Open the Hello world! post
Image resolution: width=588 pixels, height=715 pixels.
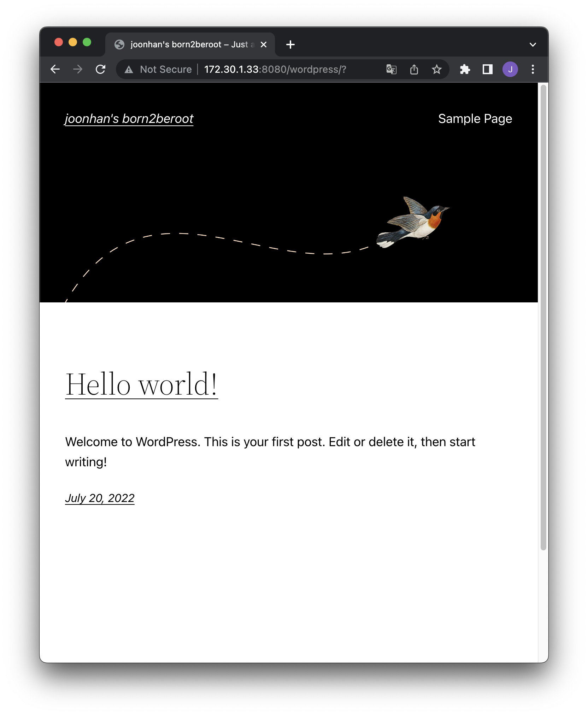point(141,384)
